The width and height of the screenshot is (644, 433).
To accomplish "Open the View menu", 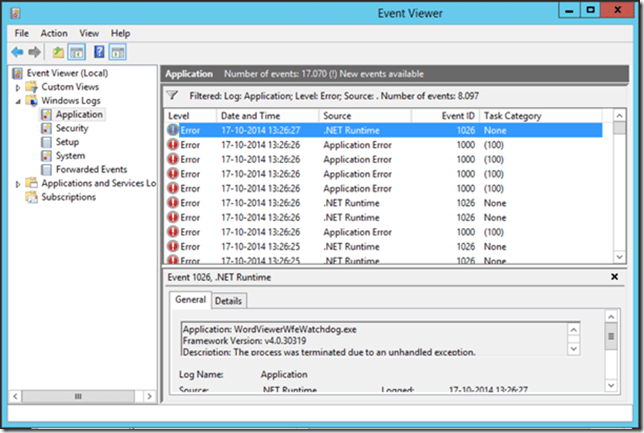I will (x=89, y=33).
